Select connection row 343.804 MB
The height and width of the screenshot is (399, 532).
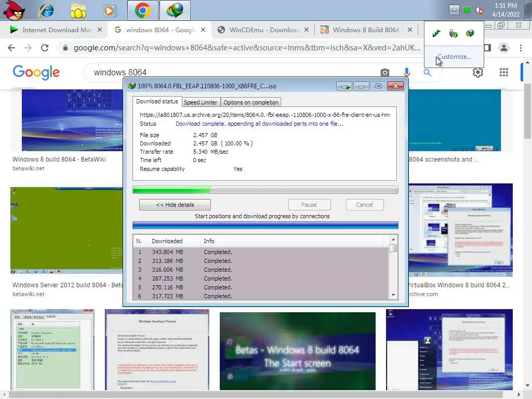click(261, 252)
